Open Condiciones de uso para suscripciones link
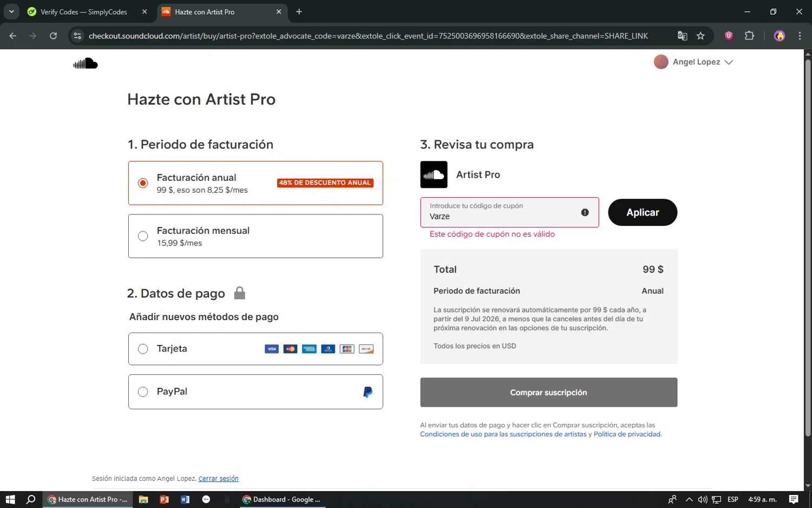 (x=503, y=434)
